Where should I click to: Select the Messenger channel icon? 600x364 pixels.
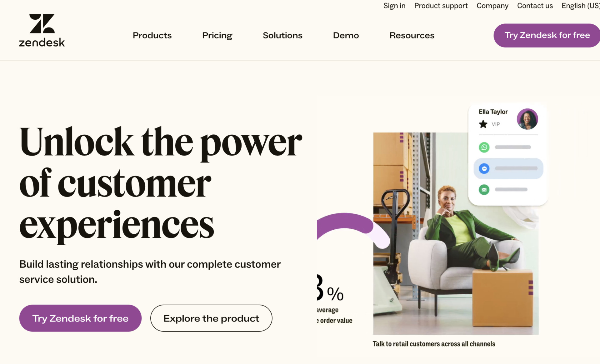point(484,168)
